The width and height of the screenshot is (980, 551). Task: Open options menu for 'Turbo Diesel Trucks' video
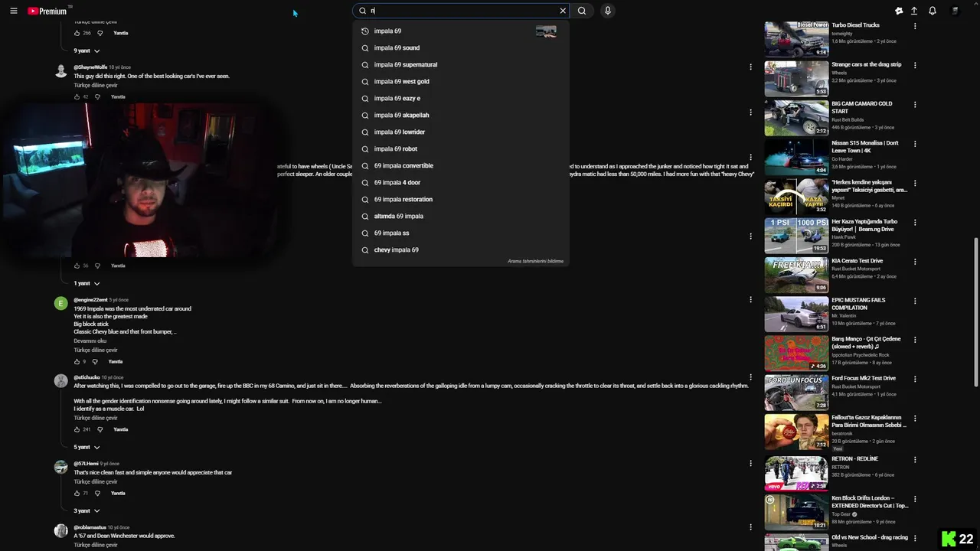tap(915, 26)
